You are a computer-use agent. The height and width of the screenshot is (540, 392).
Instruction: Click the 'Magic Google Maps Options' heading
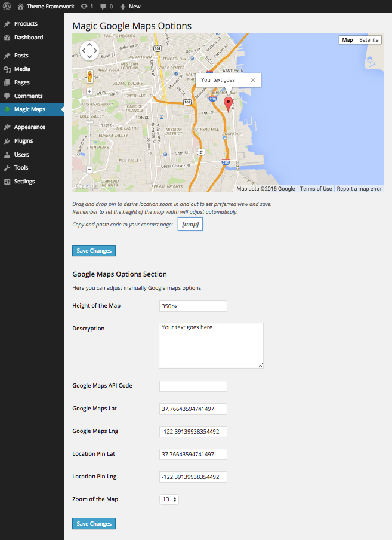point(132,26)
